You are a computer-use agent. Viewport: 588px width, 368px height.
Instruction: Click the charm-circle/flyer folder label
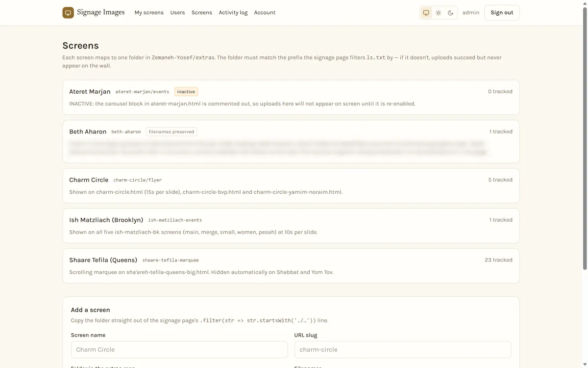pos(138,180)
